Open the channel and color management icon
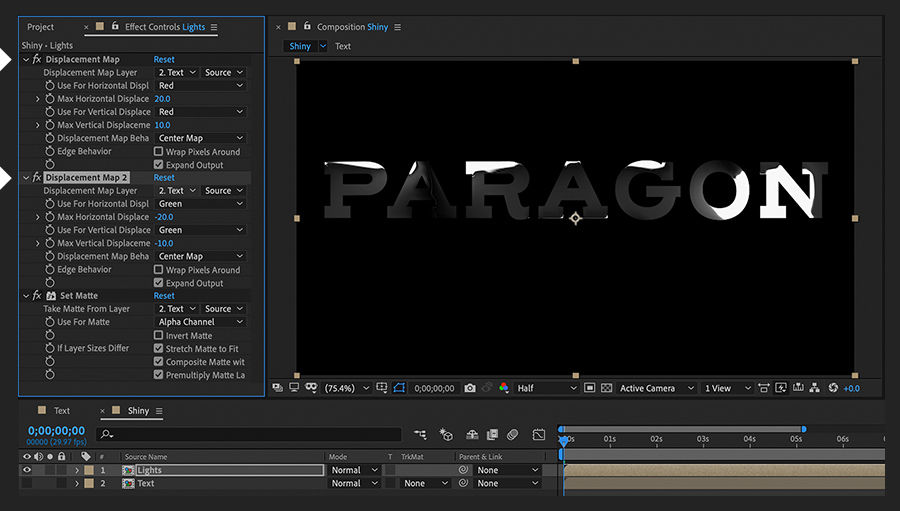Viewport: 900px width, 511px height. coord(503,388)
